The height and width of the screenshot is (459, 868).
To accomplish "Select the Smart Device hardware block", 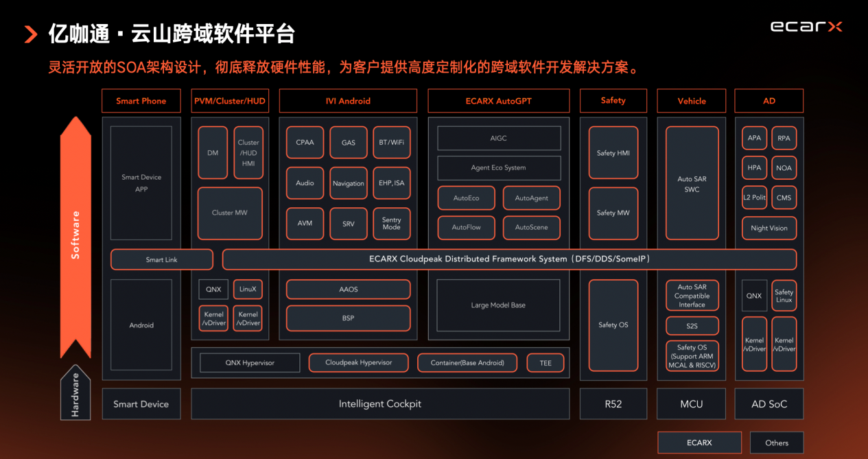I will tap(141, 404).
